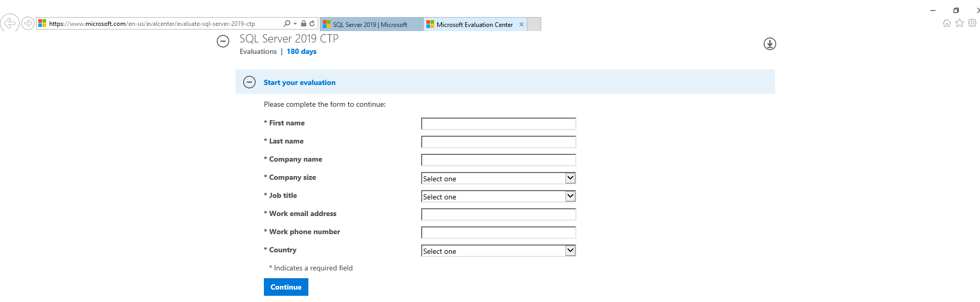Click 'Please complete the form to continue' text
Image resolution: width=980 pixels, height=302 pixels.
[325, 104]
